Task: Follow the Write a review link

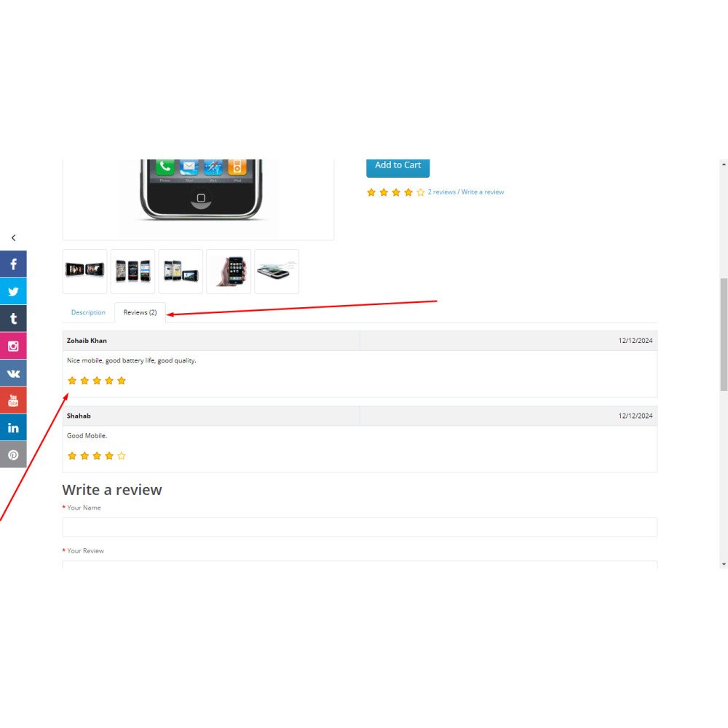Action: pyautogui.click(x=483, y=191)
